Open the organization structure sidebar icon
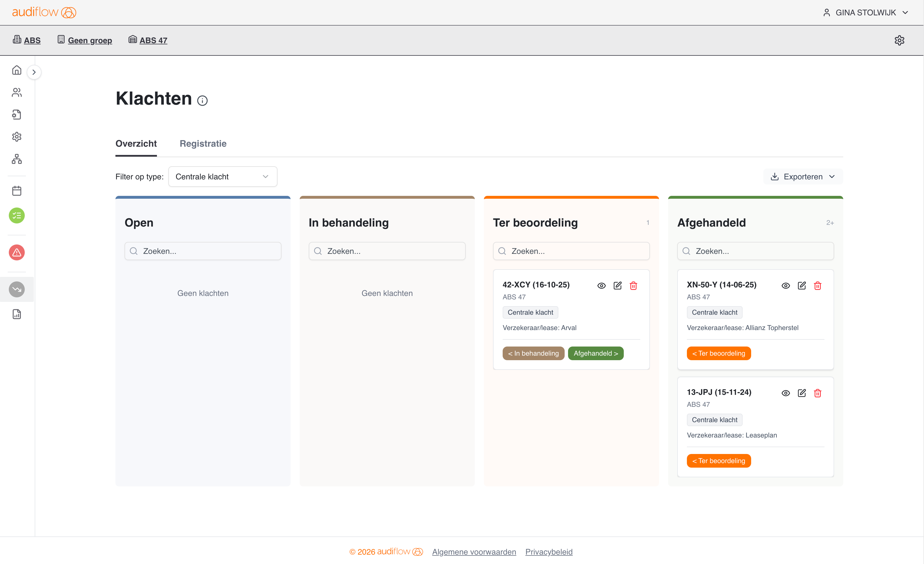924x564 pixels. pyautogui.click(x=16, y=159)
